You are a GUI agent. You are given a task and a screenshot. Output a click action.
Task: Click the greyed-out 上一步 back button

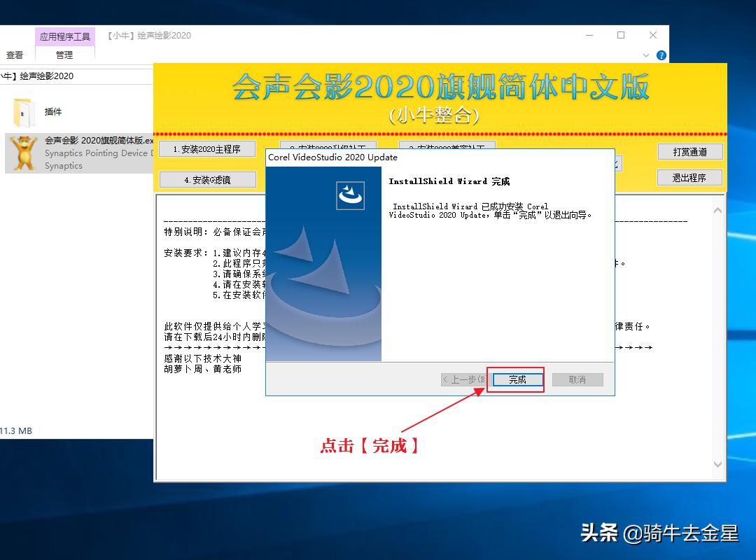464,379
